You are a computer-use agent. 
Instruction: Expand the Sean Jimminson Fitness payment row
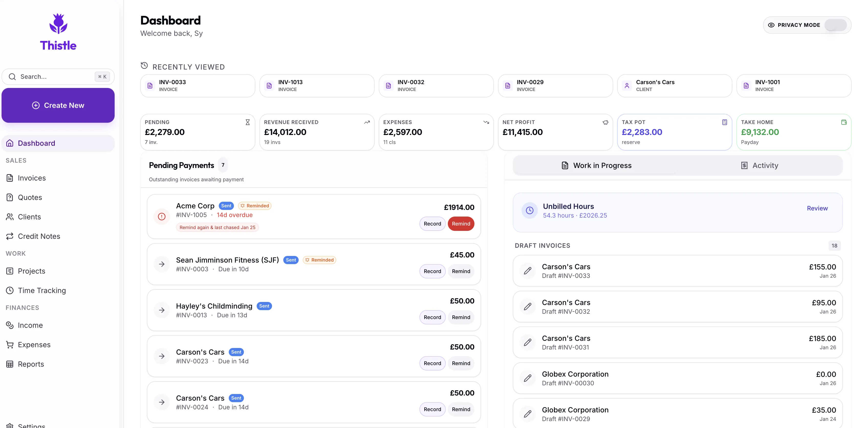click(x=162, y=264)
